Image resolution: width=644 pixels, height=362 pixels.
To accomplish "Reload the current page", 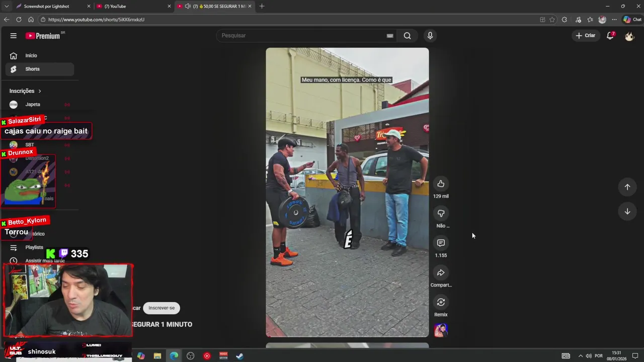I will click(19, 20).
